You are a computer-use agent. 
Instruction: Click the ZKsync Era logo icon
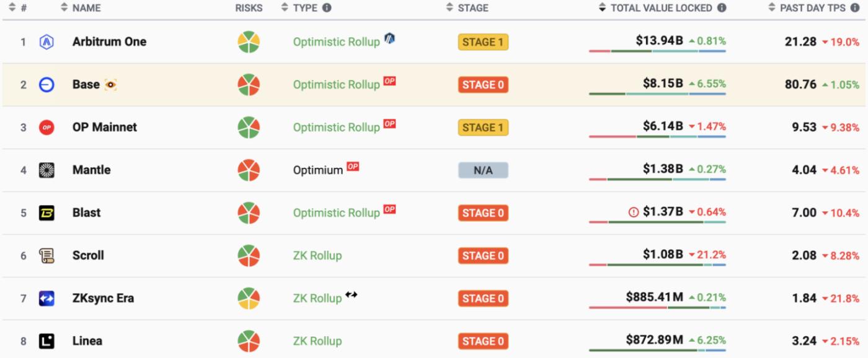point(46,299)
